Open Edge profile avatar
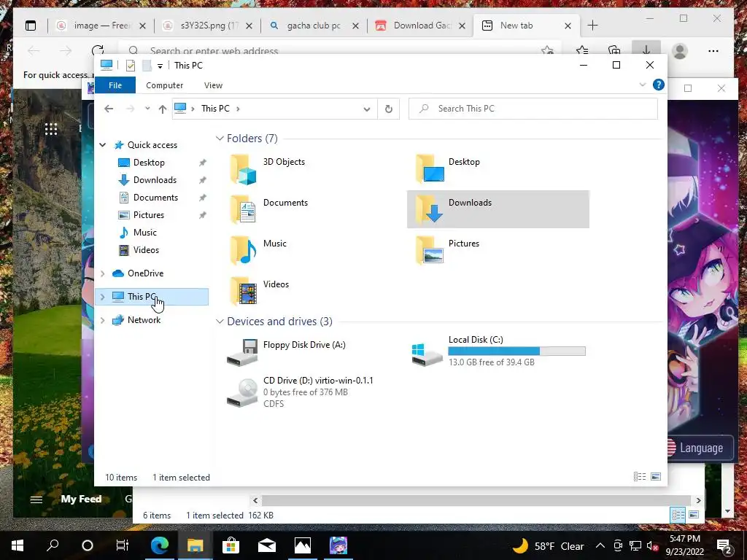The height and width of the screenshot is (560, 747). point(680,51)
